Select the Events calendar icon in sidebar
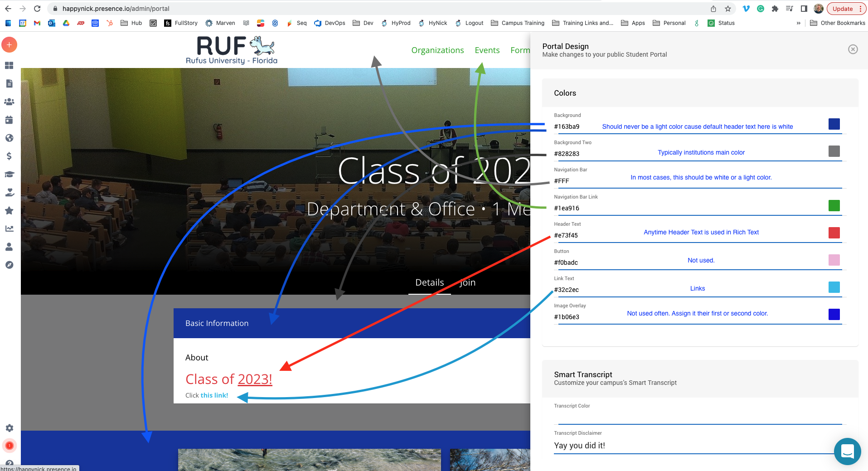 coord(9,120)
